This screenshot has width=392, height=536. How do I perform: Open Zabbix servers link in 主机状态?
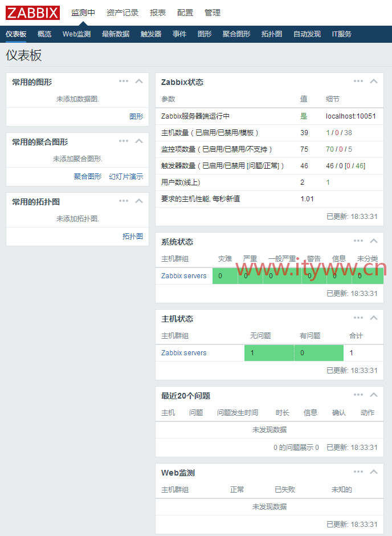(x=183, y=353)
